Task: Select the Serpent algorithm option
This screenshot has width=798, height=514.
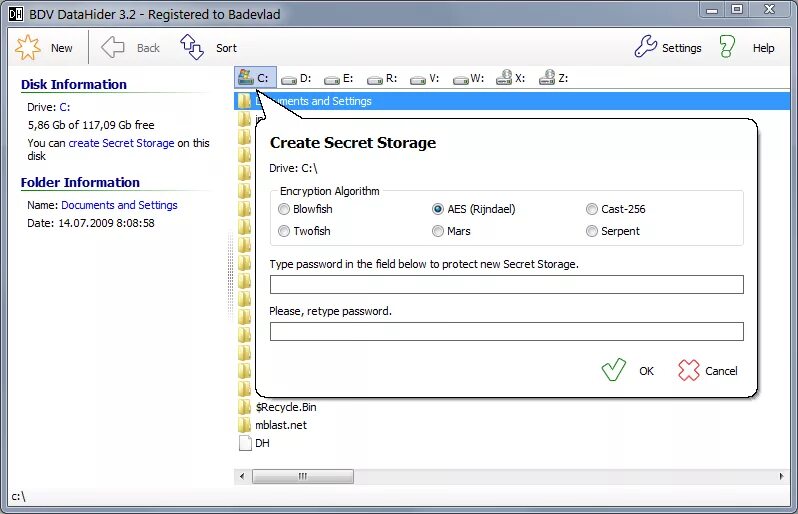Action: click(x=591, y=231)
